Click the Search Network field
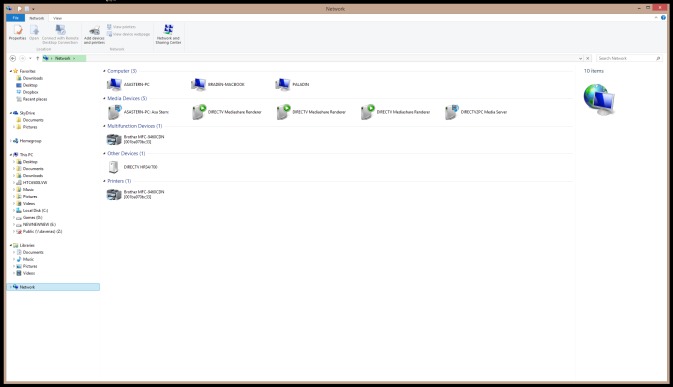673x387 pixels. pos(629,58)
